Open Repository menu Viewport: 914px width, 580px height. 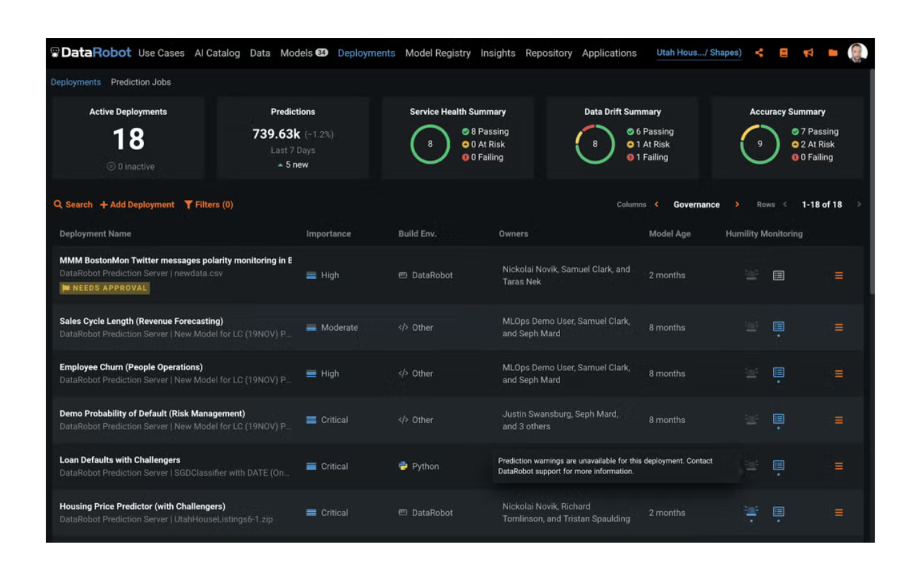coord(549,53)
